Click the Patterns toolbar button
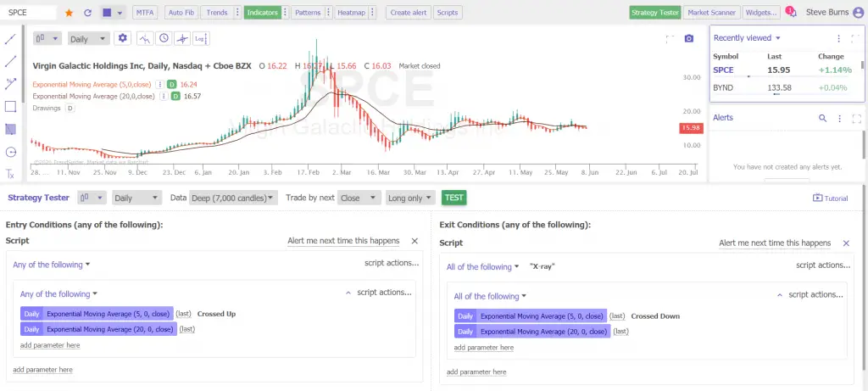 click(308, 12)
